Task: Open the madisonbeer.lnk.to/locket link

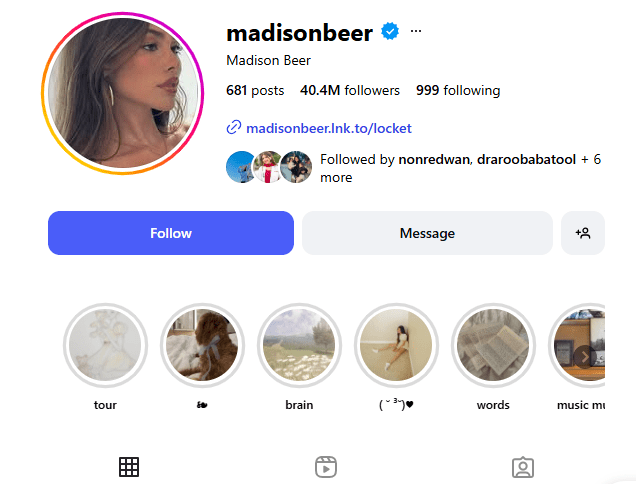Action: point(329,128)
